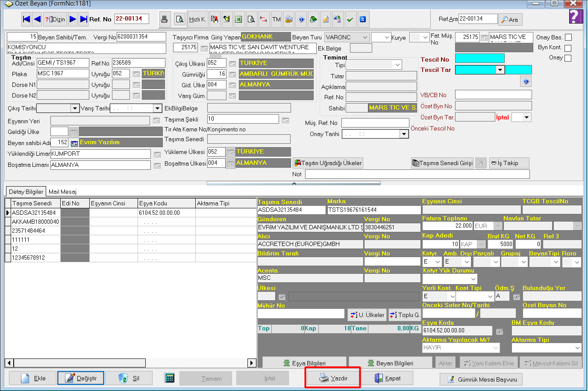Click the Hızlı K. toolbar button
Image resolution: width=588 pixels, height=391 pixels.
point(197,19)
